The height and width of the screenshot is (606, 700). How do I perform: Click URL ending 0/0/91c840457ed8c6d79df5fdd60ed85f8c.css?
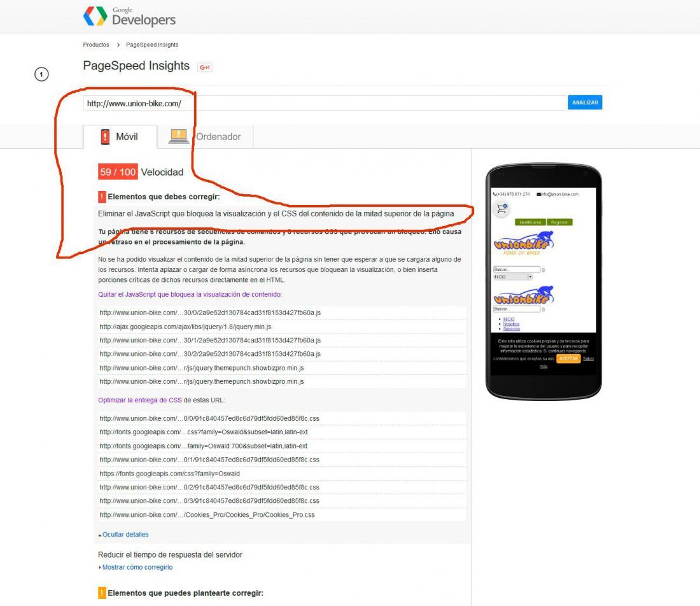[282, 418]
